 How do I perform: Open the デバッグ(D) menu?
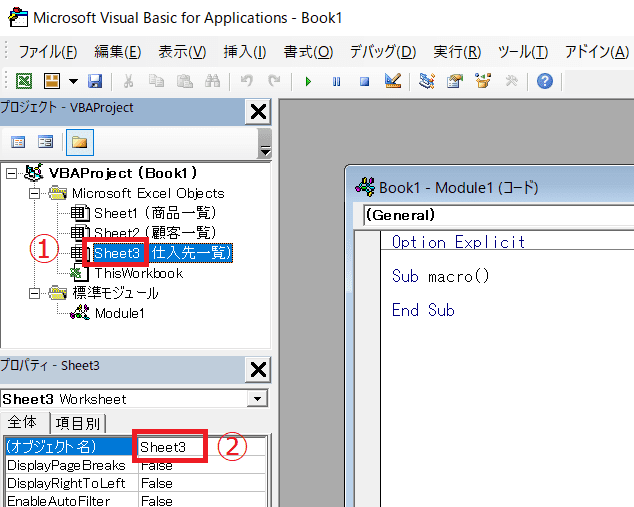coord(382,52)
